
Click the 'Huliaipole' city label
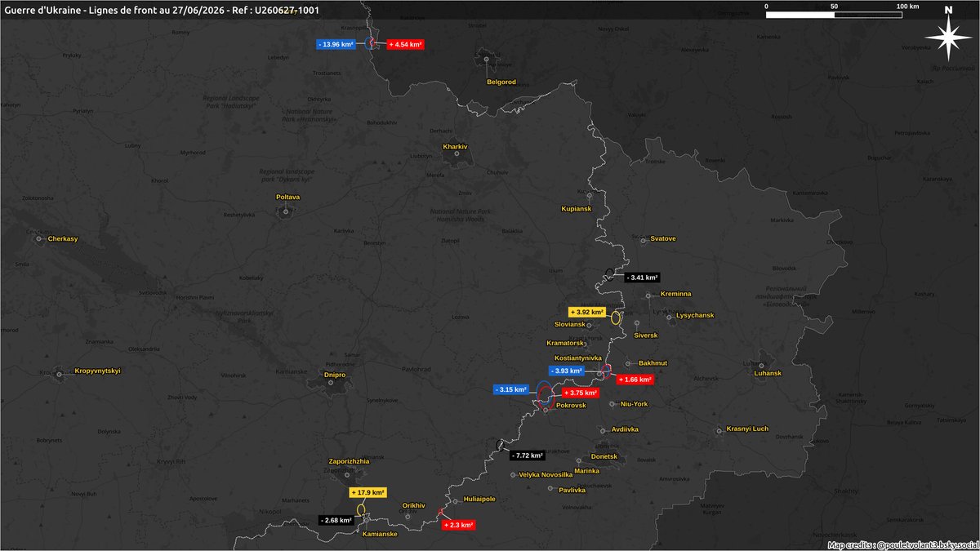479,498
